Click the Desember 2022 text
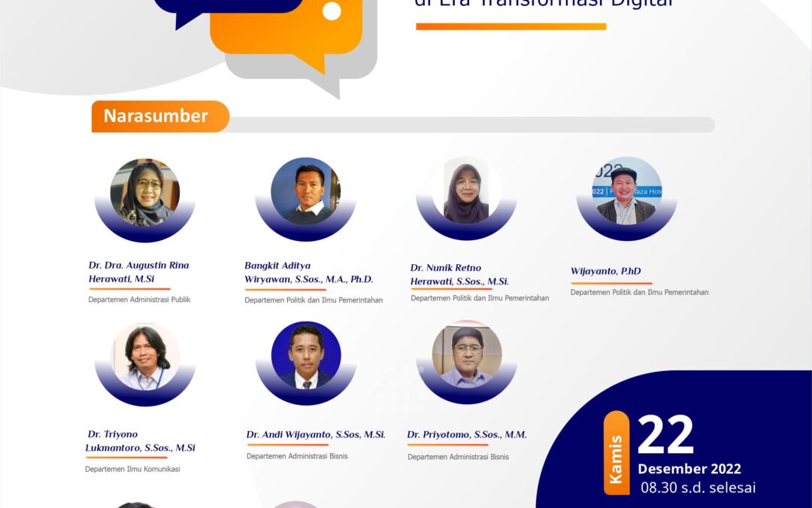Viewport: 812px width, 508px height. pyautogui.click(x=689, y=469)
